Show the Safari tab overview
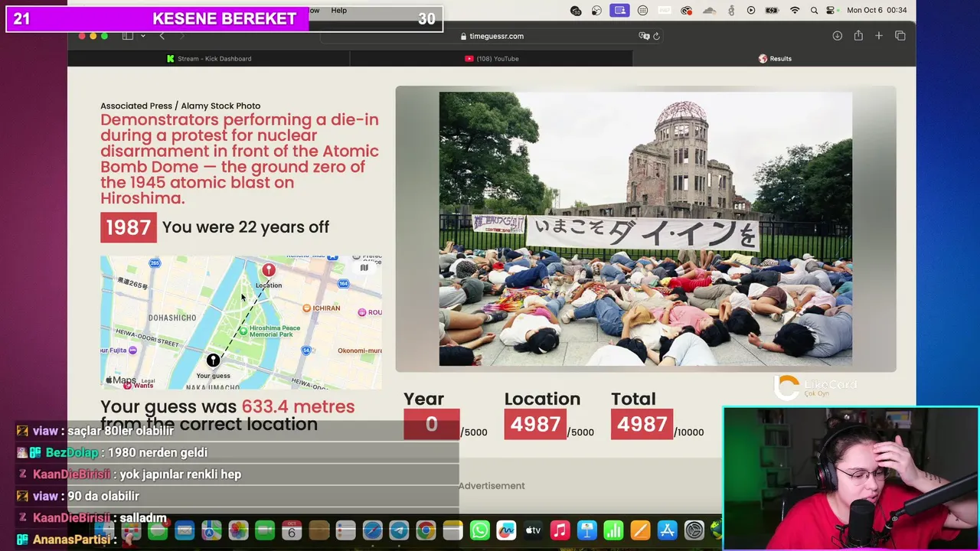Viewport: 980px width, 551px height. [900, 36]
